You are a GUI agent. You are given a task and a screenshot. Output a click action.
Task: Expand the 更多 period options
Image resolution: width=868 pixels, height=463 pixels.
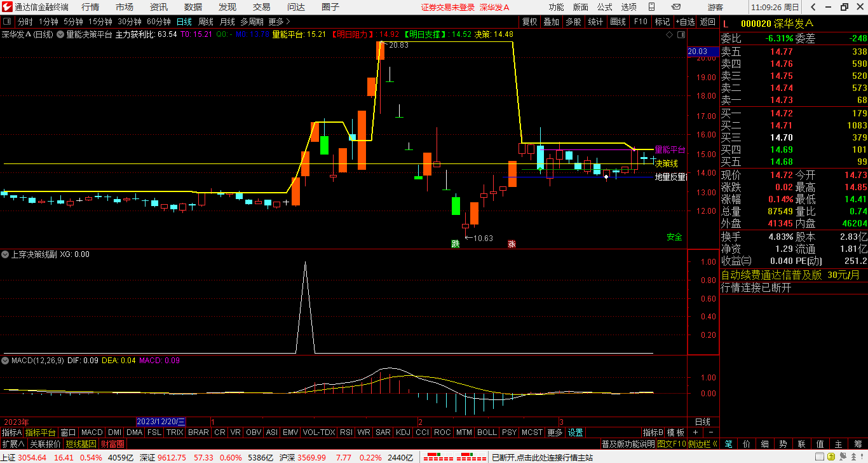pyautogui.click(x=280, y=22)
